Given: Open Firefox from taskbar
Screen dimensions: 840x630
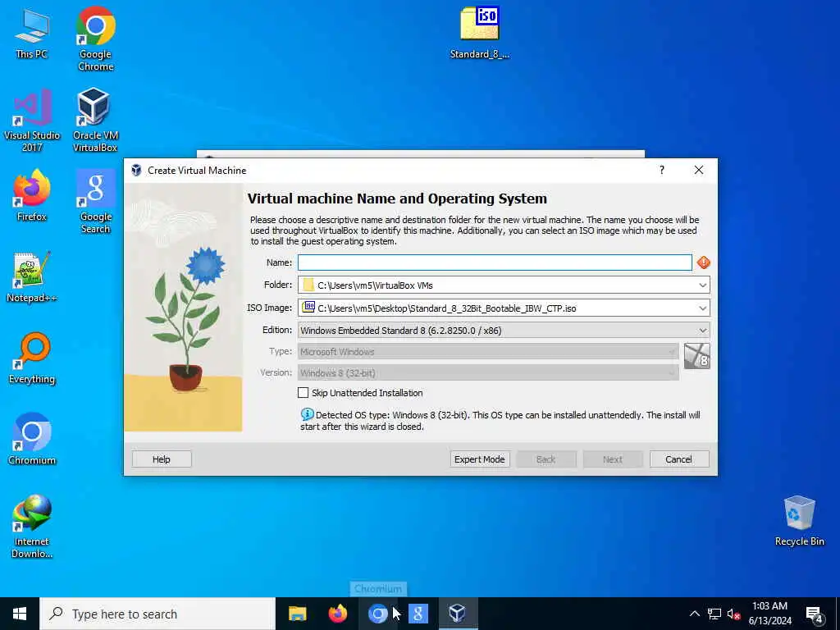Looking at the screenshot, I should [337, 614].
